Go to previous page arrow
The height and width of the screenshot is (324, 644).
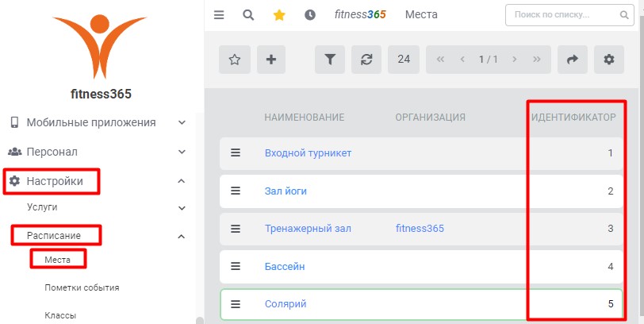[462, 60]
